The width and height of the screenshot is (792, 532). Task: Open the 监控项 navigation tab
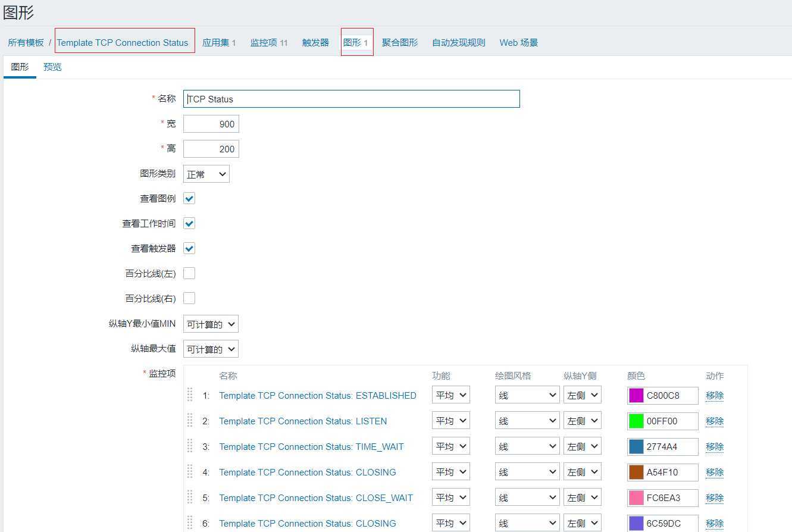pos(268,43)
